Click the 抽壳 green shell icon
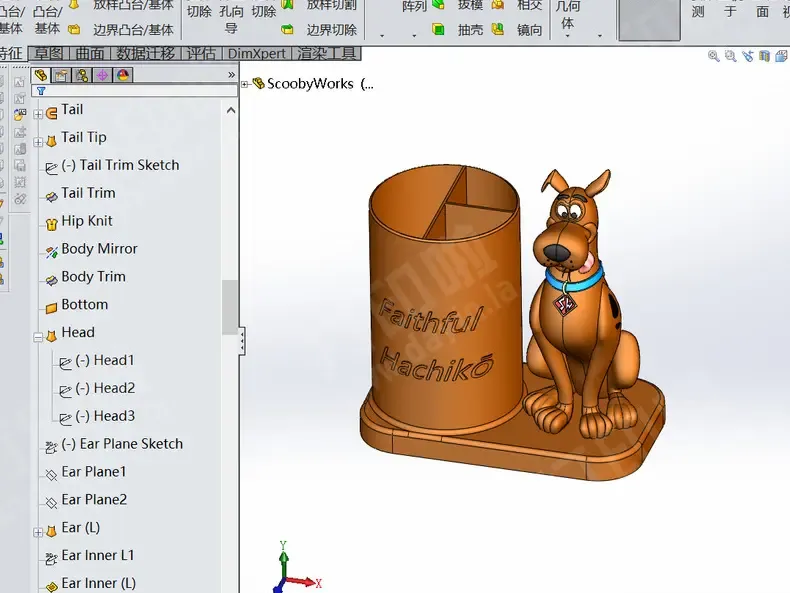Viewport: 790px width, 593px height. click(x=438, y=29)
